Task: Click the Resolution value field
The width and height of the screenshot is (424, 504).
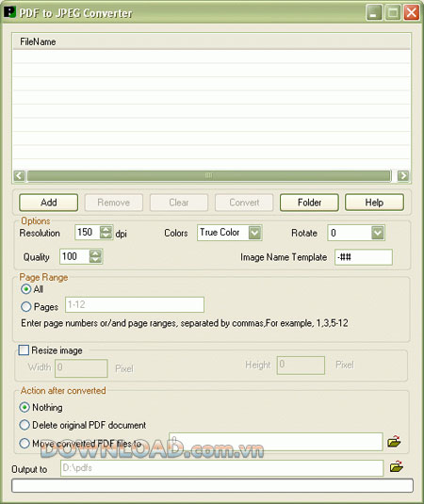Action: pos(87,232)
